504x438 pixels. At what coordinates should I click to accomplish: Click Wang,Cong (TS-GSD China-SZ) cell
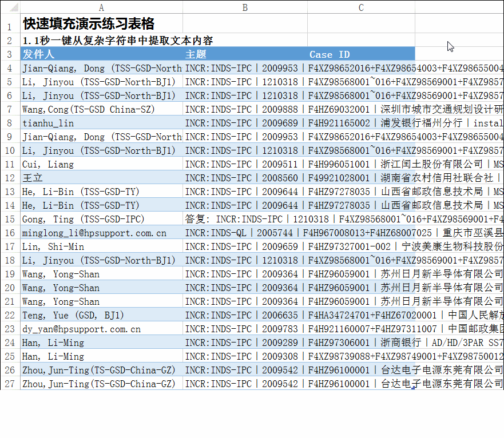[101, 109]
